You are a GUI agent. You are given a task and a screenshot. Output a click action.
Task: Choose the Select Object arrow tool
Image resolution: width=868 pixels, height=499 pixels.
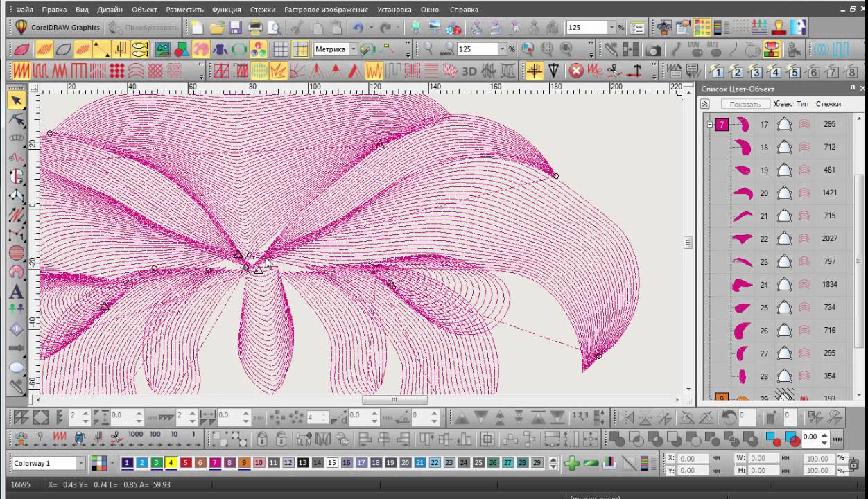pos(17,101)
